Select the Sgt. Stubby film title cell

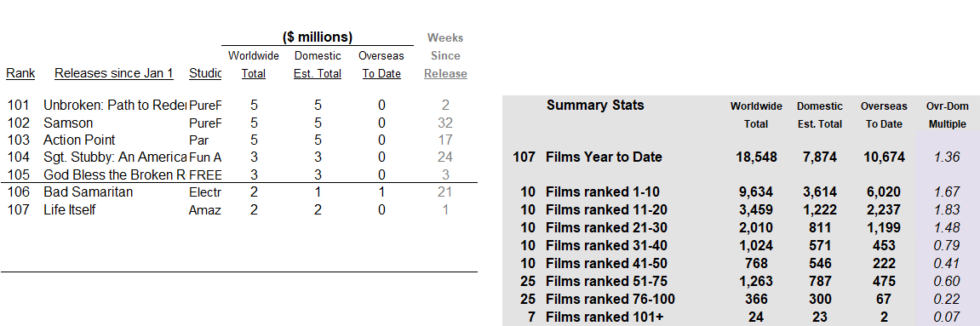tap(115, 157)
